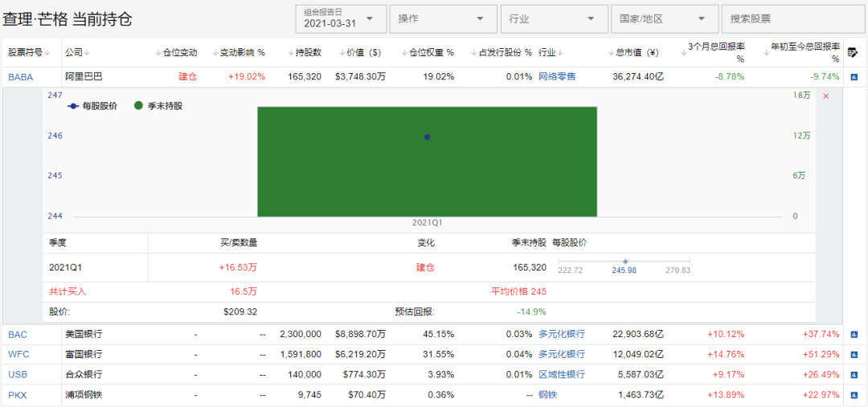Open 区域性银行 industry link
Screen dimensions: 868x407
[561, 374]
